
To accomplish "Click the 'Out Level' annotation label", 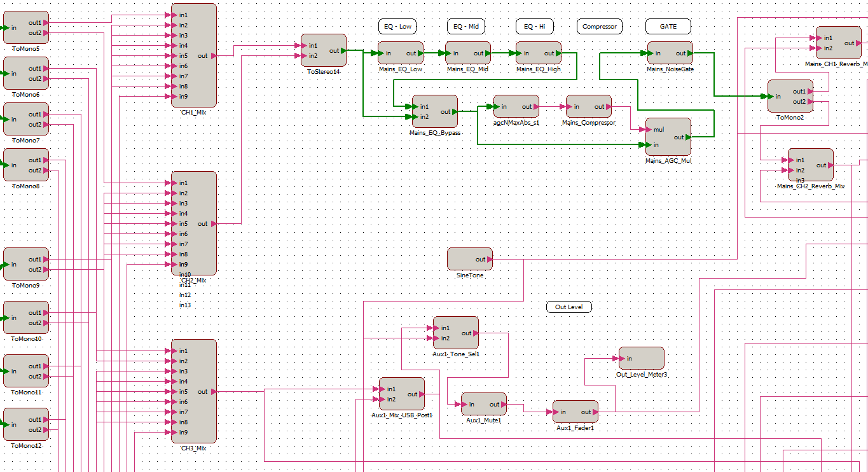I will pyautogui.click(x=569, y=307).
